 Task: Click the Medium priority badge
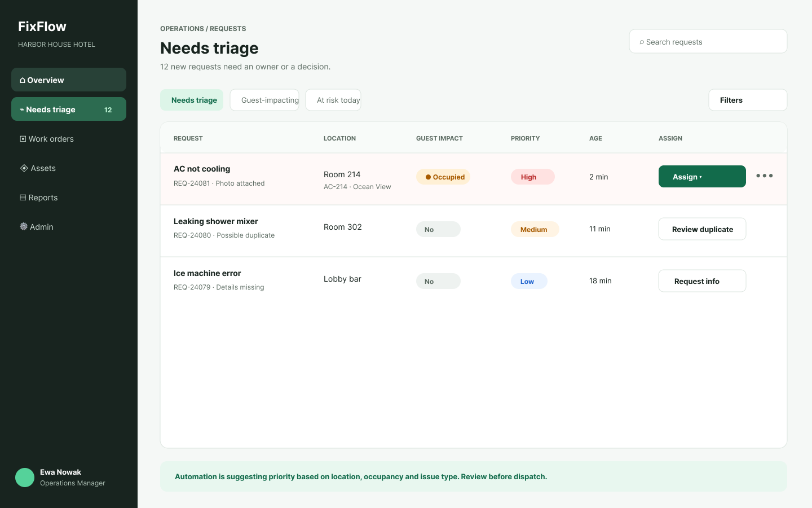[535, 229]
